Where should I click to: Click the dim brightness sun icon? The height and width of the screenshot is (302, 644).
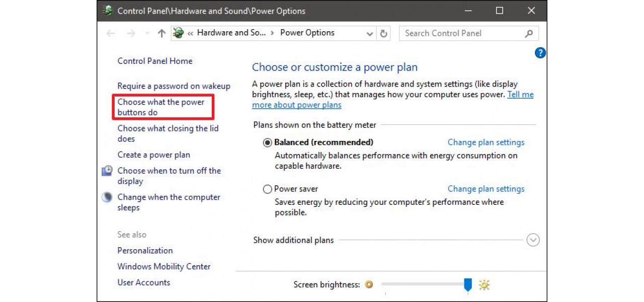tap(369, 285)
